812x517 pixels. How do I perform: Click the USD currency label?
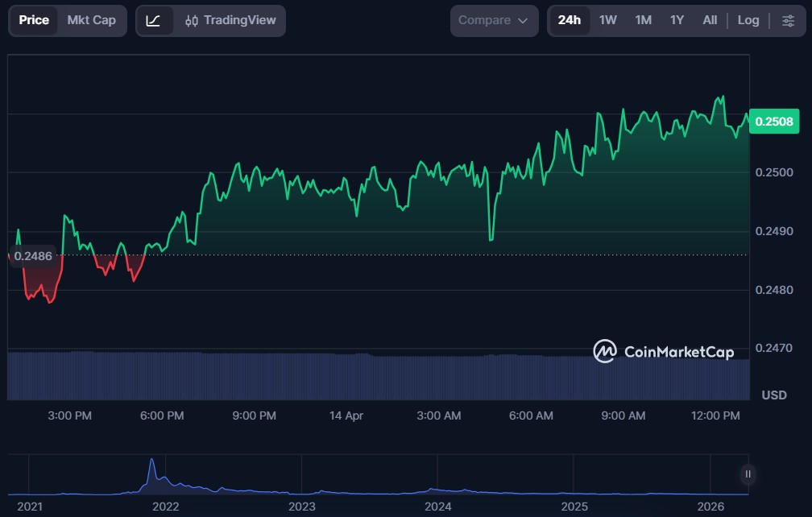[774, 395]
